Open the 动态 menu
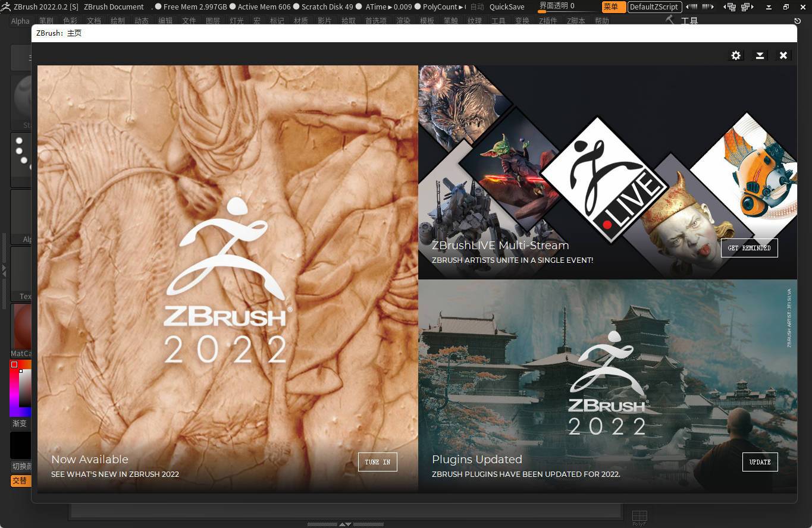 point(142,21)
